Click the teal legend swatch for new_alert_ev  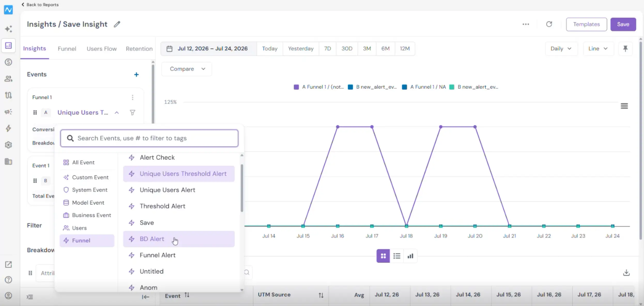(452, 87)
